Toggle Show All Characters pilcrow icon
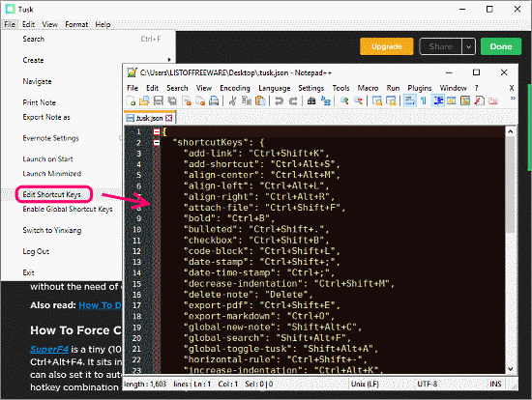The height and width of the screenshot is (400, 532). tap(424, 100)
